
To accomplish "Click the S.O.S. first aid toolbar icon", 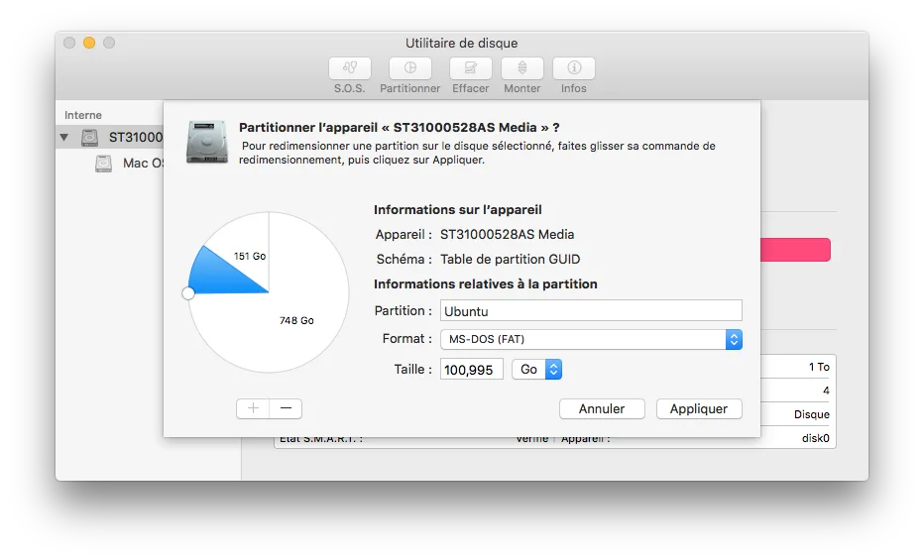I will coord(350,68).
